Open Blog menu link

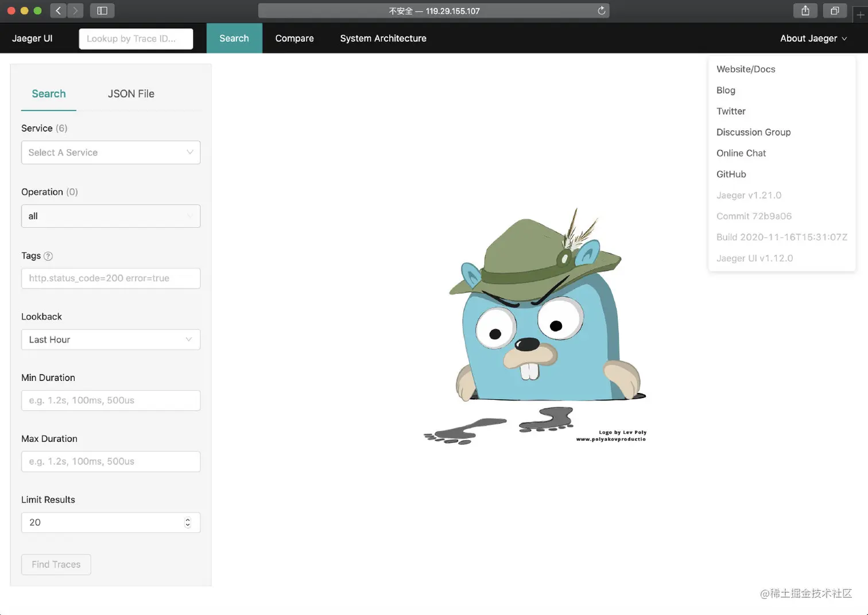tap(726, 90)
